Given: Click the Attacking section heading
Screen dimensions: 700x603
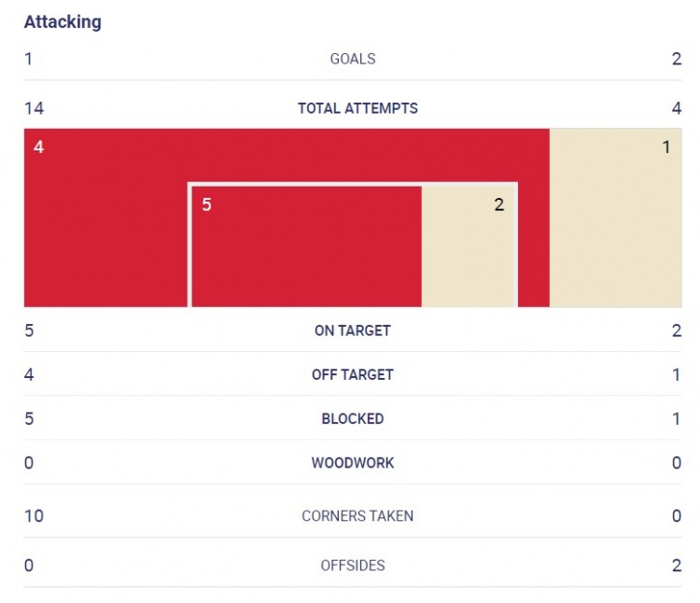Looking at the screenshot, I should click(x=63, y=21).
